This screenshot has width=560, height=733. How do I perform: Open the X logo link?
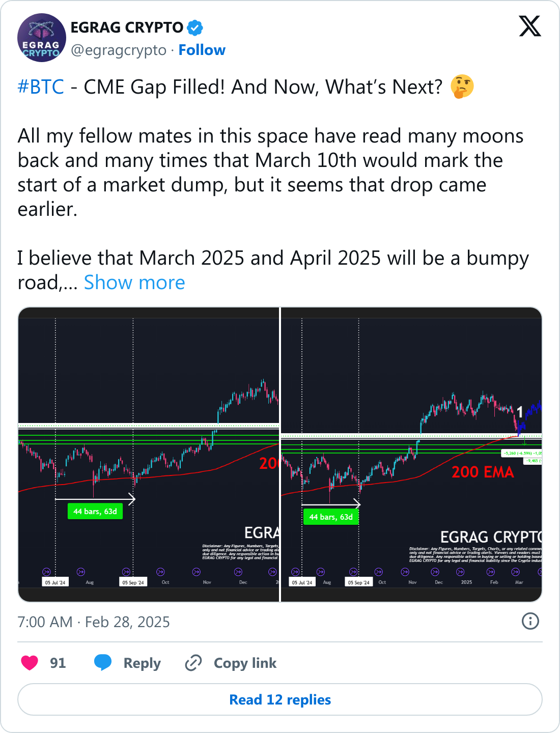pyautogui.click(x=530, y=26)
